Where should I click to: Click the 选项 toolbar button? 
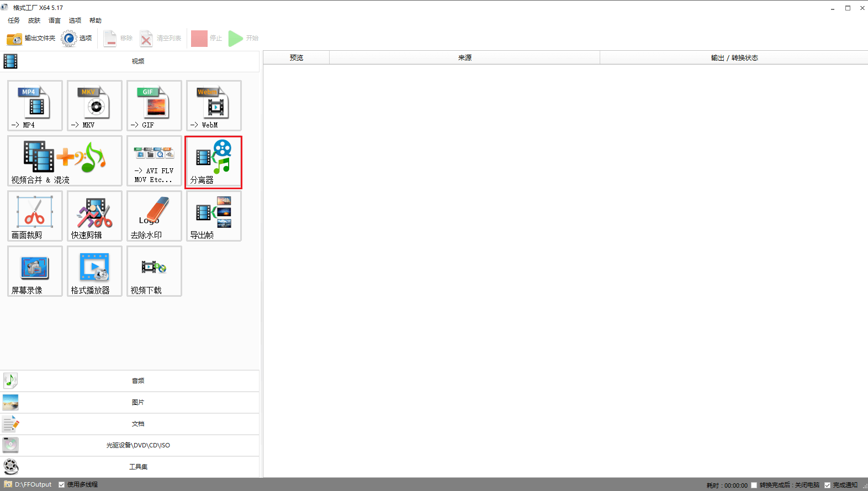pos(77,39)
